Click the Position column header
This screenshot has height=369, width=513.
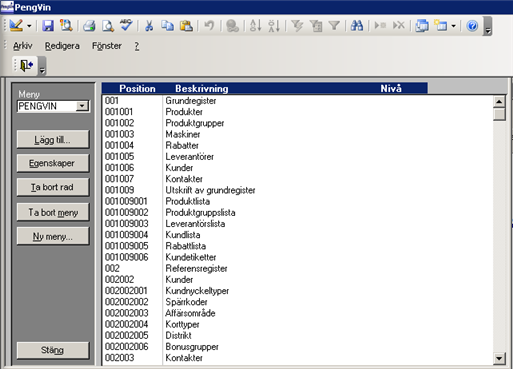[x=137, y=88]
